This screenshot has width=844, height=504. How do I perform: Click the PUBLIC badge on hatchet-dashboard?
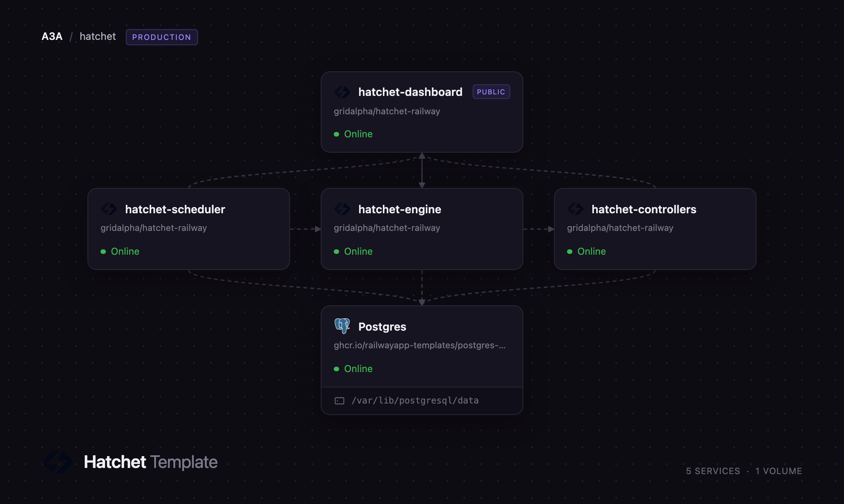coord(491,92)
